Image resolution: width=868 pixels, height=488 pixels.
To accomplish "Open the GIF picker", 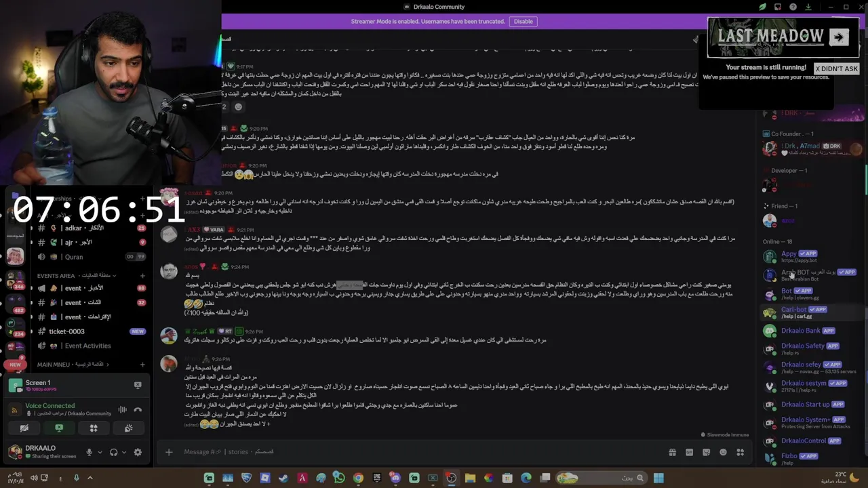I will click(689, 452).
